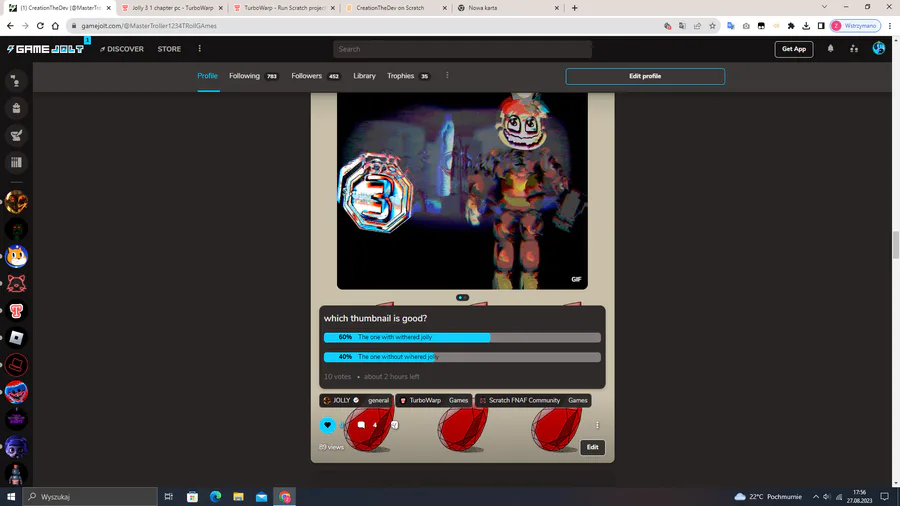The height and width of the screenshot is (506, 900).
Task: Click the Wyszukaj taskbar search box
Action: (x=90, y=496)
